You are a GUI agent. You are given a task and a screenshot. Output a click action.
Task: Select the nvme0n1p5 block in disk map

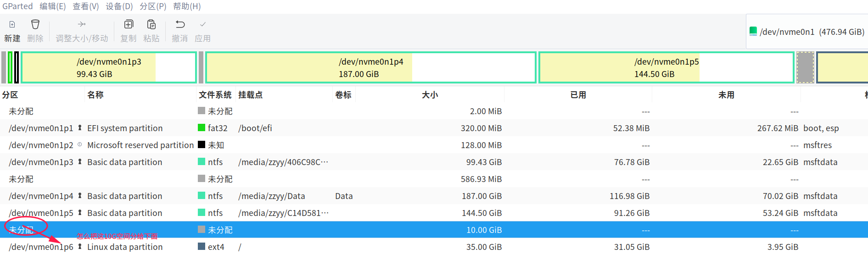pyautogui.click(x=666, y=67)
